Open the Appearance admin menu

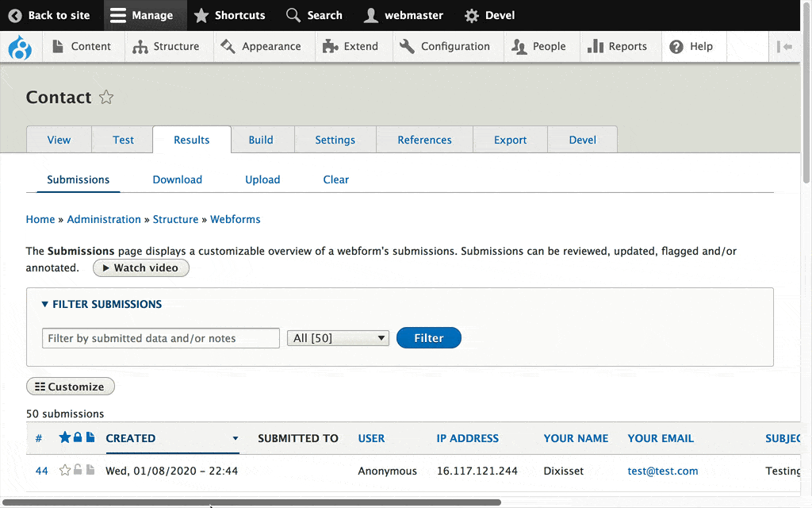(261, 47)
